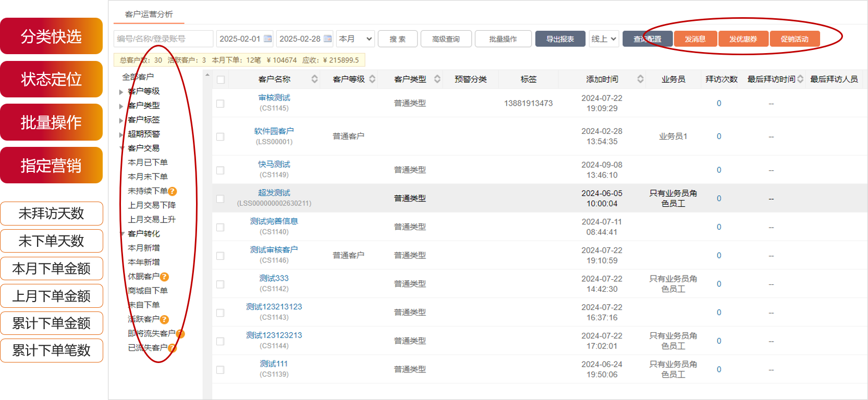Click help icon beside 休眠客户
Image resolution: width=868 pixels, height=400 pixels.
pos(164,277)
